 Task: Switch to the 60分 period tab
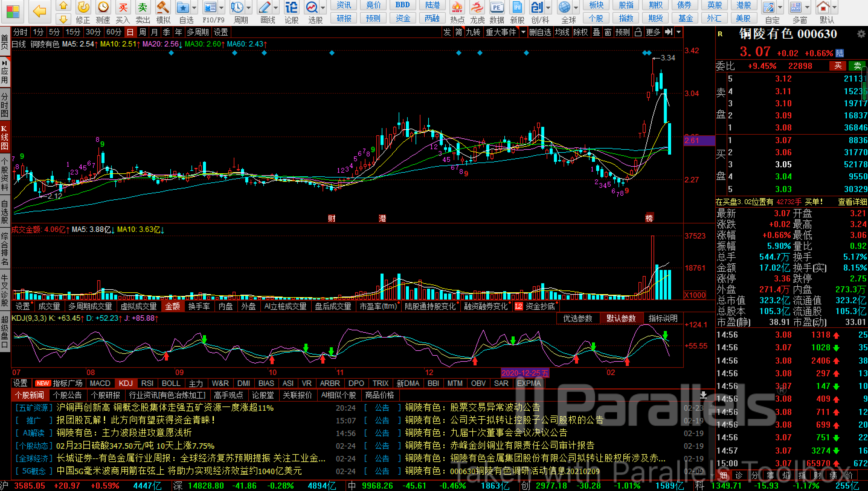pyautogui.click(x=114, y=32)
